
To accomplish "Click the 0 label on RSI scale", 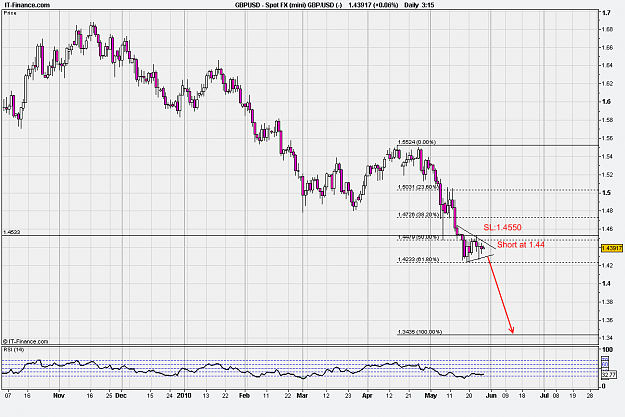I will pos(604,386).
